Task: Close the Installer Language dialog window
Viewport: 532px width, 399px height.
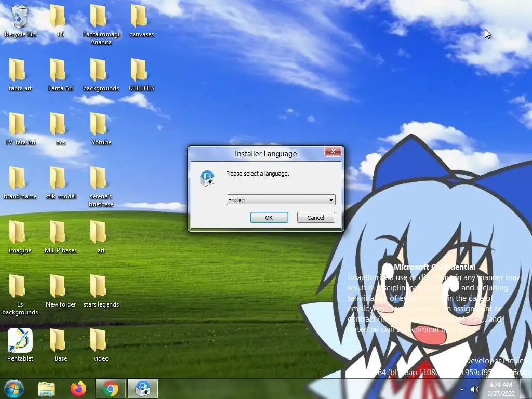Action: click(333, 151)
